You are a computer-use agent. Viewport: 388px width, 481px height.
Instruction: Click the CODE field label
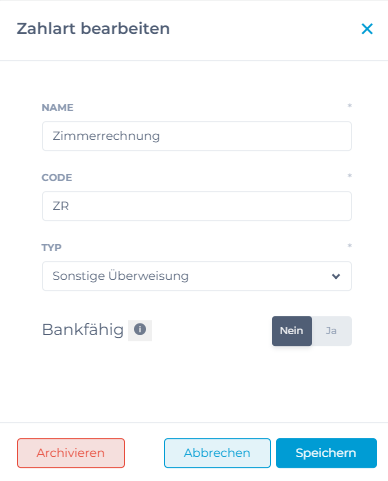coord(57,178)
